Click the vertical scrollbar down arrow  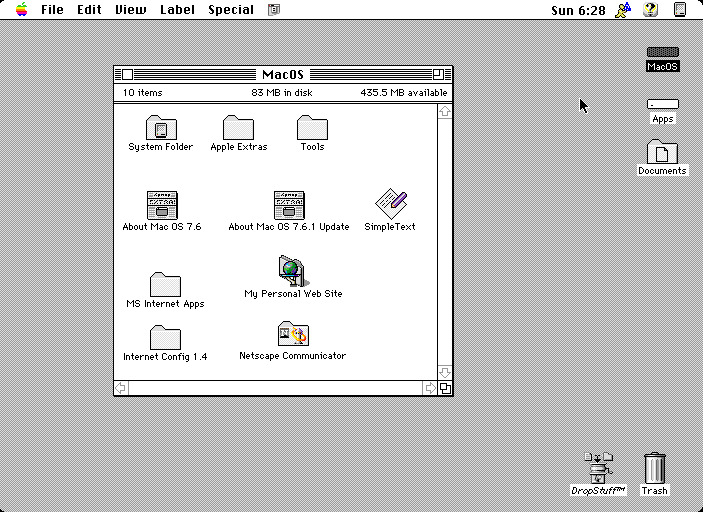click(445, 373)
